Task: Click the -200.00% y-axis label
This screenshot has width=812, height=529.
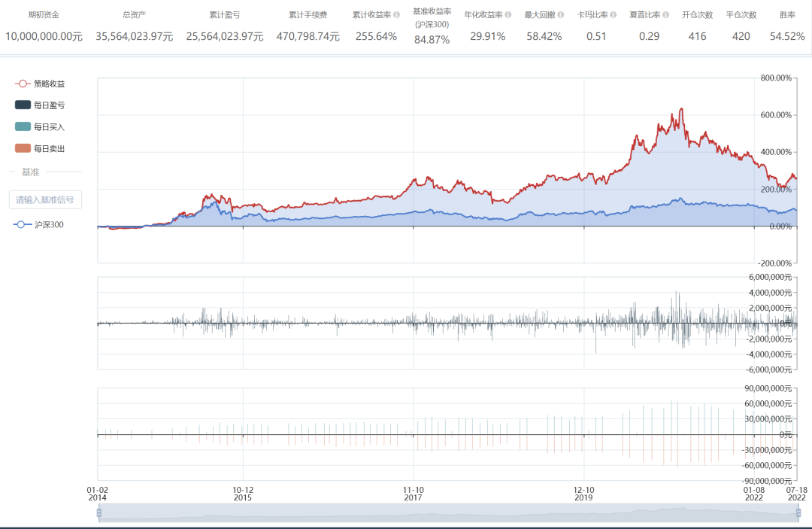Action: [x=774, y=263]
